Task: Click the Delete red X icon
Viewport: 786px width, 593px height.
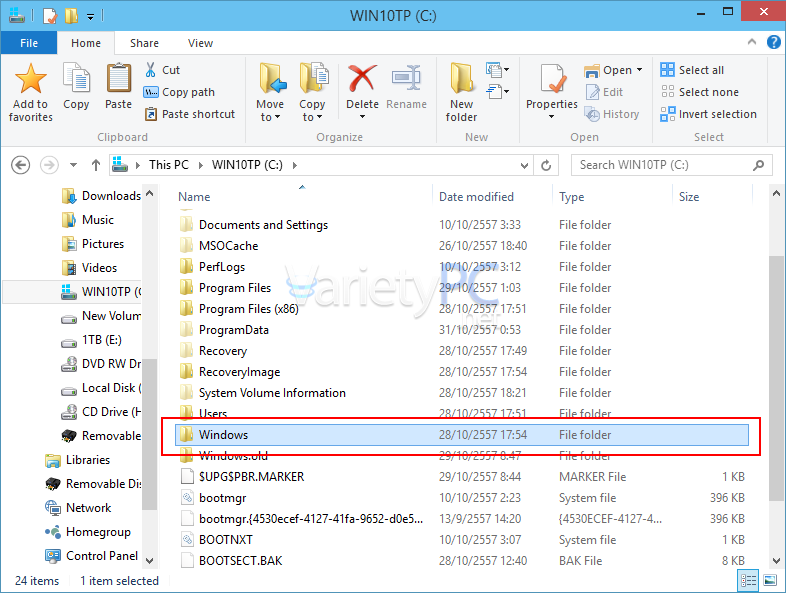Action: coord(362,78)
